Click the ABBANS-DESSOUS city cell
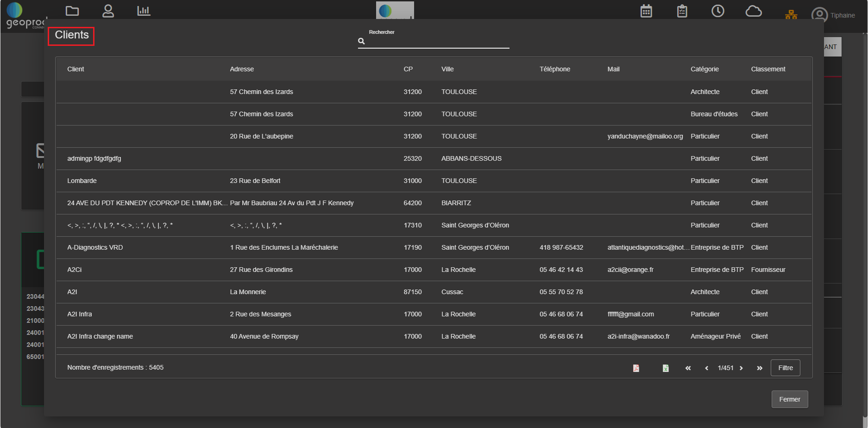This screenshot has width=868, height=428. 471,158
